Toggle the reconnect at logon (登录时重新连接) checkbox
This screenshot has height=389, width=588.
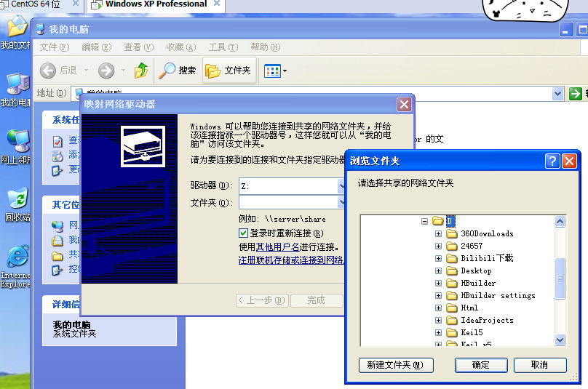tap(243, 233)
